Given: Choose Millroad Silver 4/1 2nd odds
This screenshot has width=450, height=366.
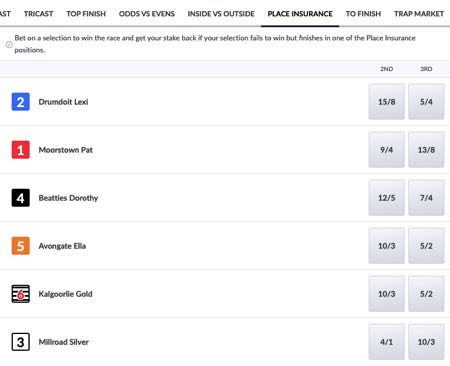Looking at the screenshot, I should coord(387,342).
